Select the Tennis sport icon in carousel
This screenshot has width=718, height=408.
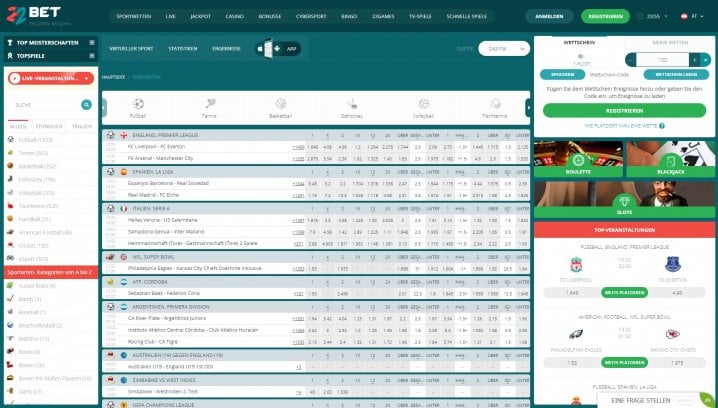pos(210,104)
